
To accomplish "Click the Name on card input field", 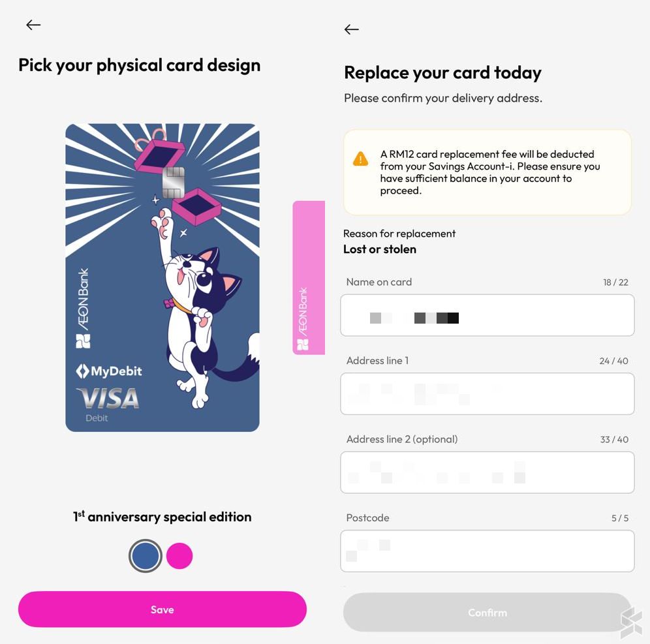I will pyautogui.click(x=487, y=316).
